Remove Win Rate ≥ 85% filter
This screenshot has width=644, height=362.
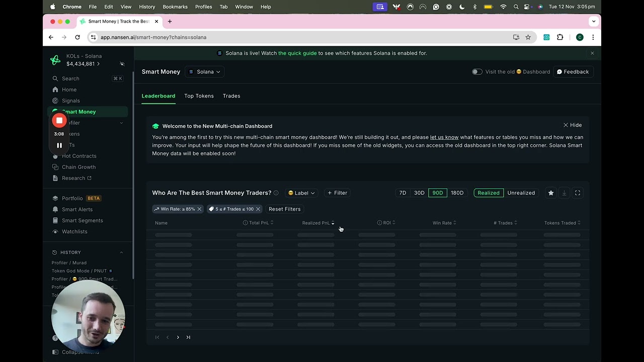click(199, 209)
